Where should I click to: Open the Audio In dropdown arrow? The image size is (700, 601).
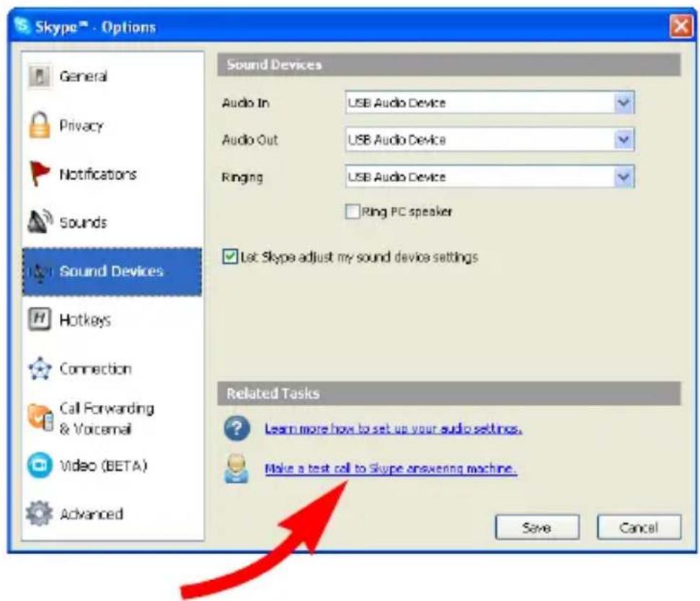click(x=624, y=103)
